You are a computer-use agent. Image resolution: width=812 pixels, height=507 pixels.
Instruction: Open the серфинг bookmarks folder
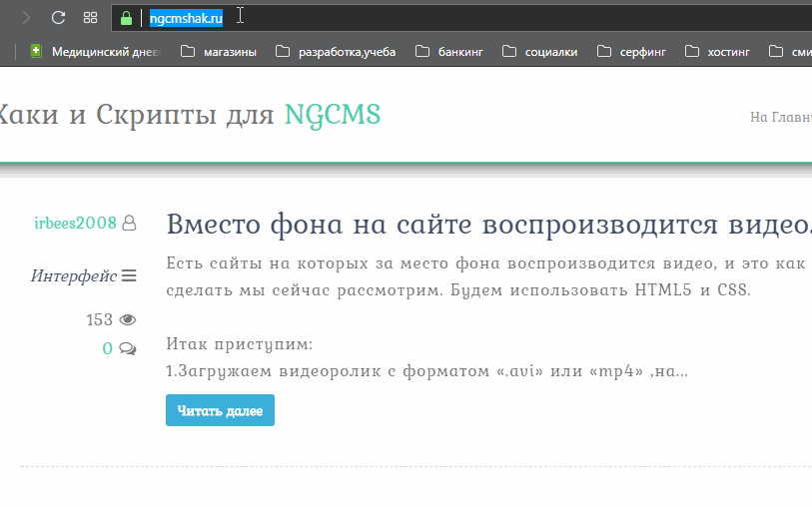click(x=631, y=52)
